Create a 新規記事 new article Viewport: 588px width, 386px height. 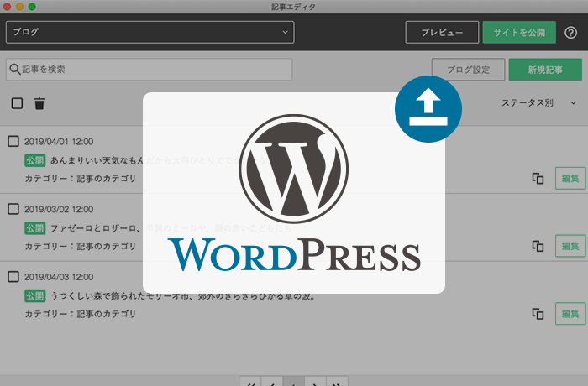click(x=545, y=70)
